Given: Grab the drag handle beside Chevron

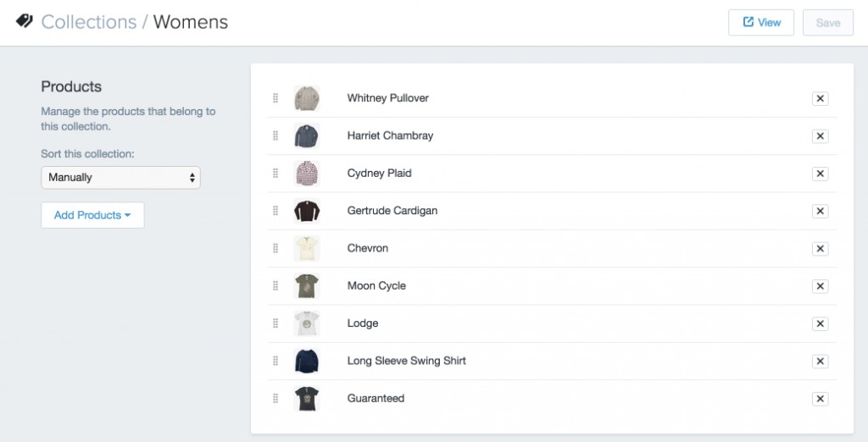Looking at the screenshot, I should [x=275, y=248].
